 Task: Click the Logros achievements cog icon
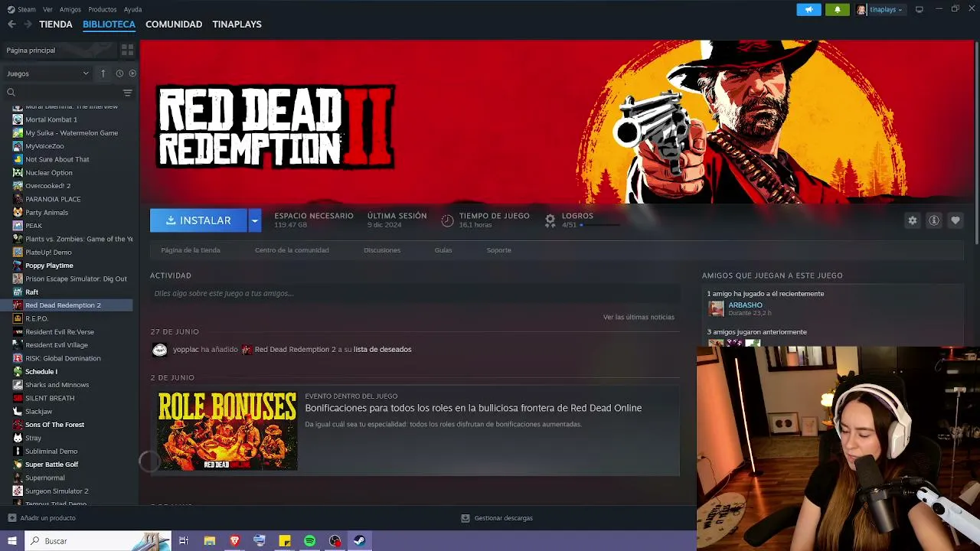click(x=550, y=220)
